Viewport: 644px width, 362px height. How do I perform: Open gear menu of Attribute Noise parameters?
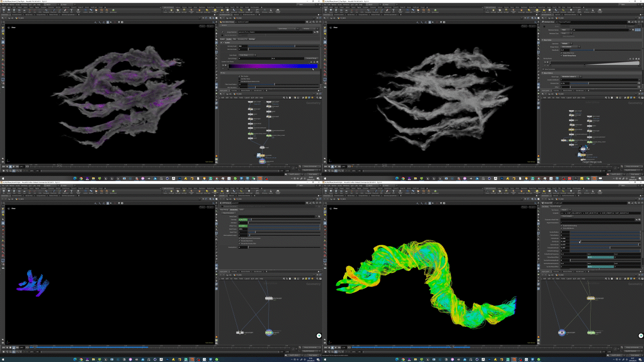coord(629,22)
